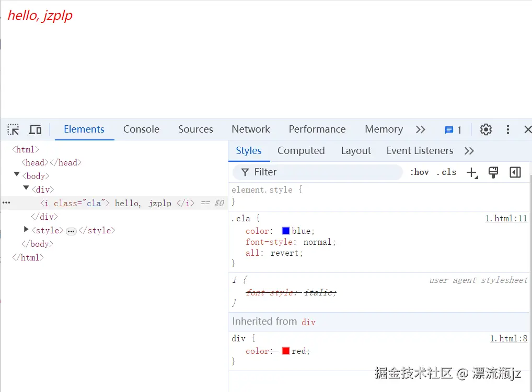The width and height of the screenshot is (532, 392).
Task: Switch to the Computed tab
Action: coord(301,150)
